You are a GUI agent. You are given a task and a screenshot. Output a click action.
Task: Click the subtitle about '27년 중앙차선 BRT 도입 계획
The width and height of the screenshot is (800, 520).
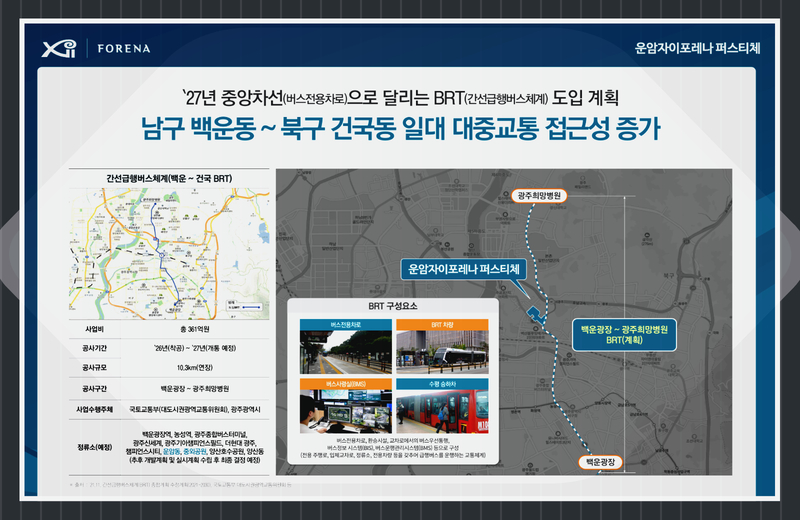click(x=401, y=97)
